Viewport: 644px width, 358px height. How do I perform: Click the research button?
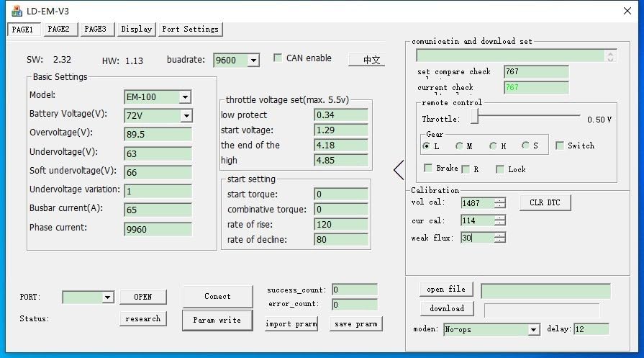(x=143, y=318)
